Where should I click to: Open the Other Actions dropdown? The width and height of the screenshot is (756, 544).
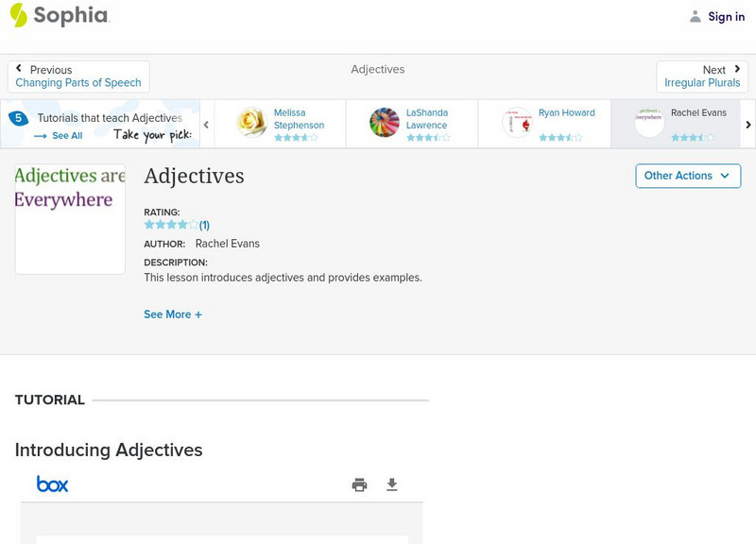tap(687, 176)
